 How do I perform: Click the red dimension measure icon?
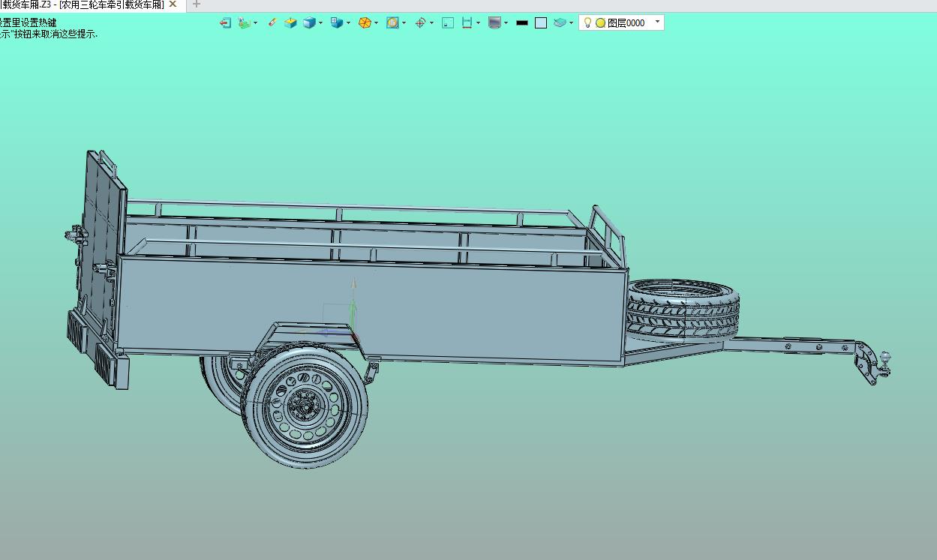(467, 23)
